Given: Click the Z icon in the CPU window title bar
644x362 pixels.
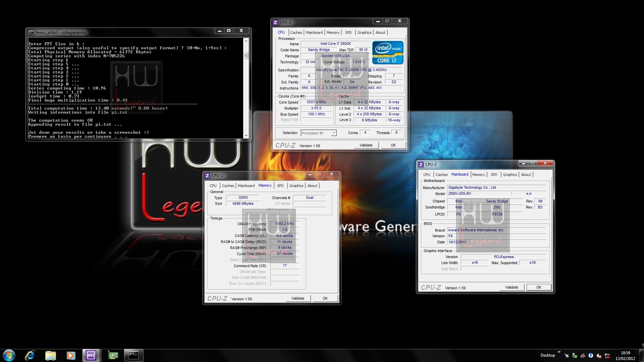Looking at the screenshot, I should coord(275,22).
